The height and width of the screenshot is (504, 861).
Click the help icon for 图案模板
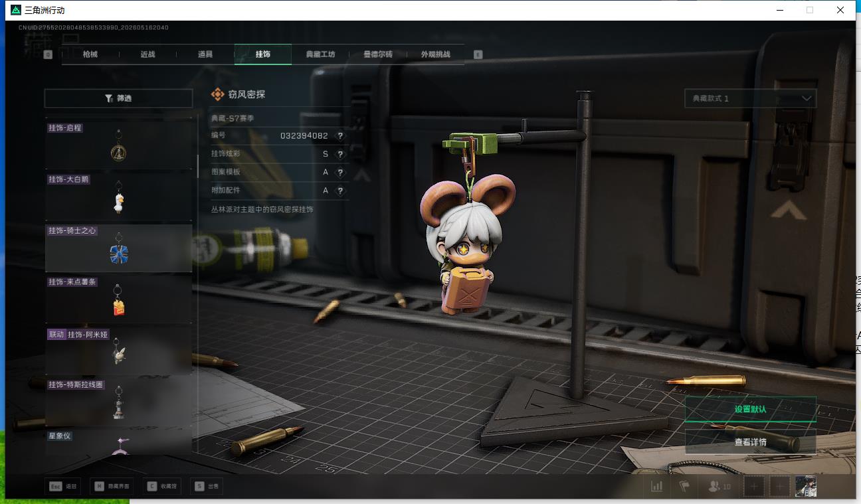pos(340,172)
